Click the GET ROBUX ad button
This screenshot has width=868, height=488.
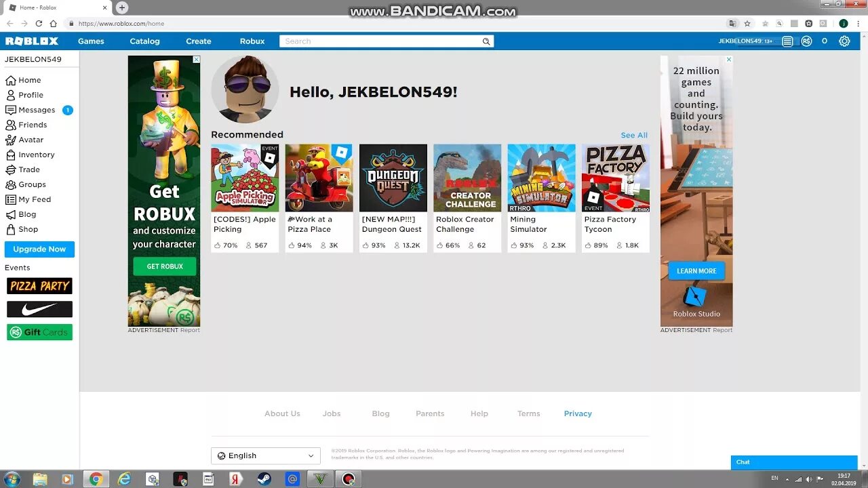pyautogui.click(x=165, y=266)
